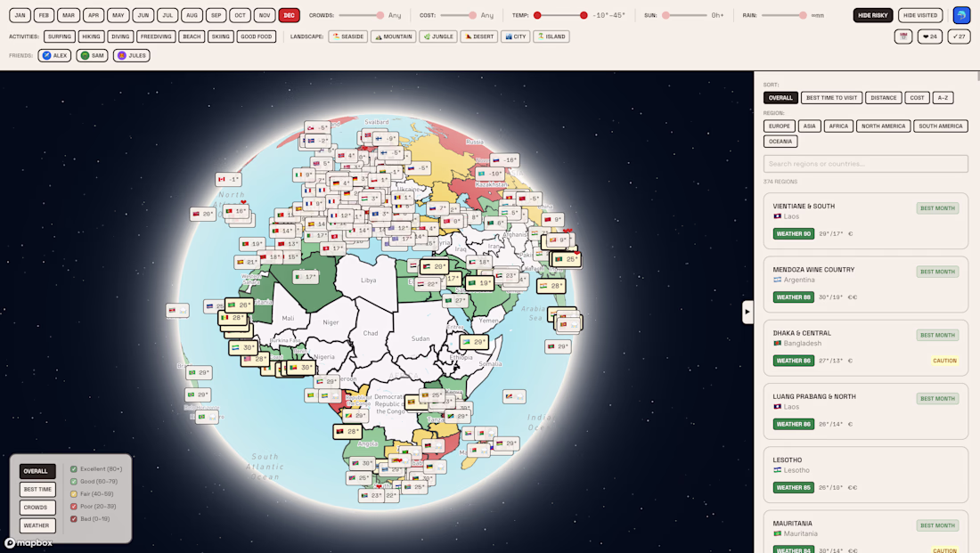Select the DEC month tab
This screenshot has height=553, width=980.
tap(289, 15)
